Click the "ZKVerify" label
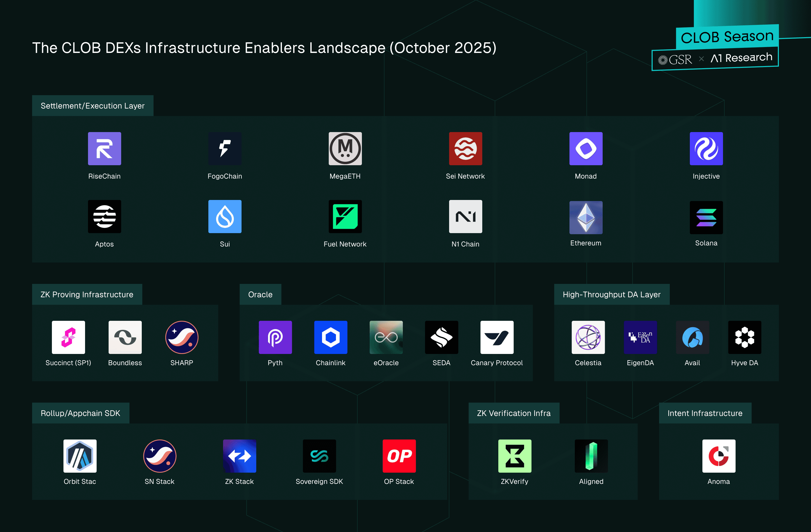Image resolution: width=811 pixels, height=532 pixels. [515, 481]
